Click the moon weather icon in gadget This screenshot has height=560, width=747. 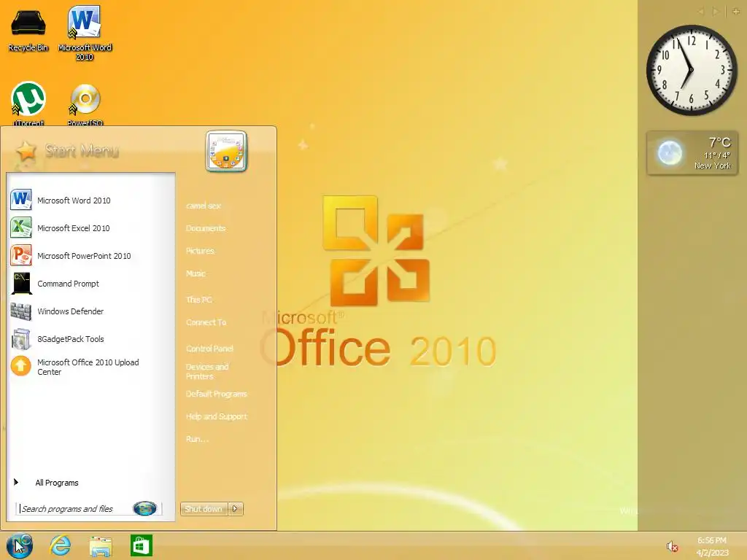(670, 153)
